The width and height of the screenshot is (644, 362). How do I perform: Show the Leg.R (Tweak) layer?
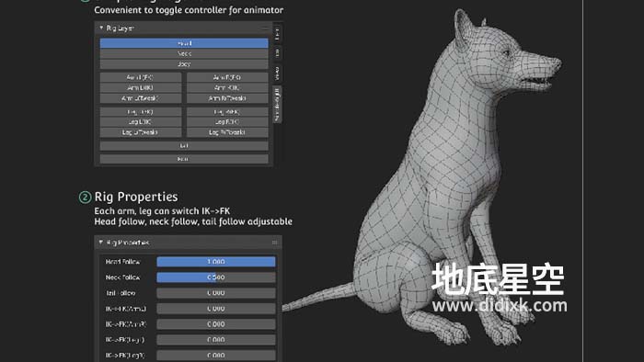pyautogui.click(x=227, y=132)
